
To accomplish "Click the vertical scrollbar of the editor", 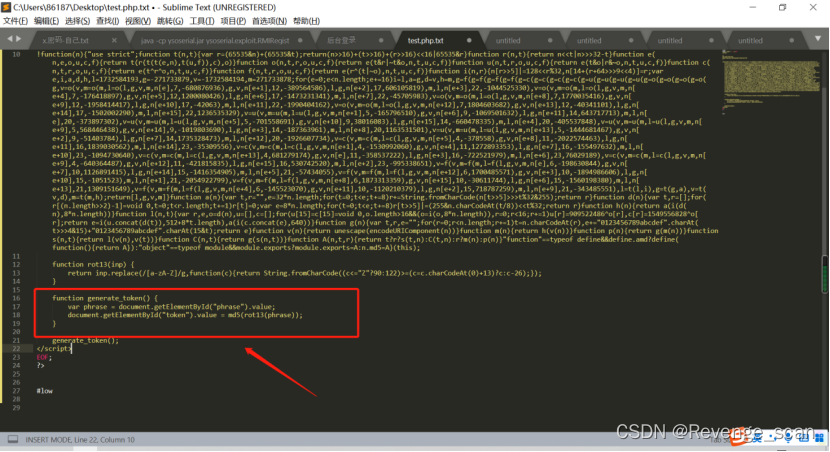I will coord(824,243).
